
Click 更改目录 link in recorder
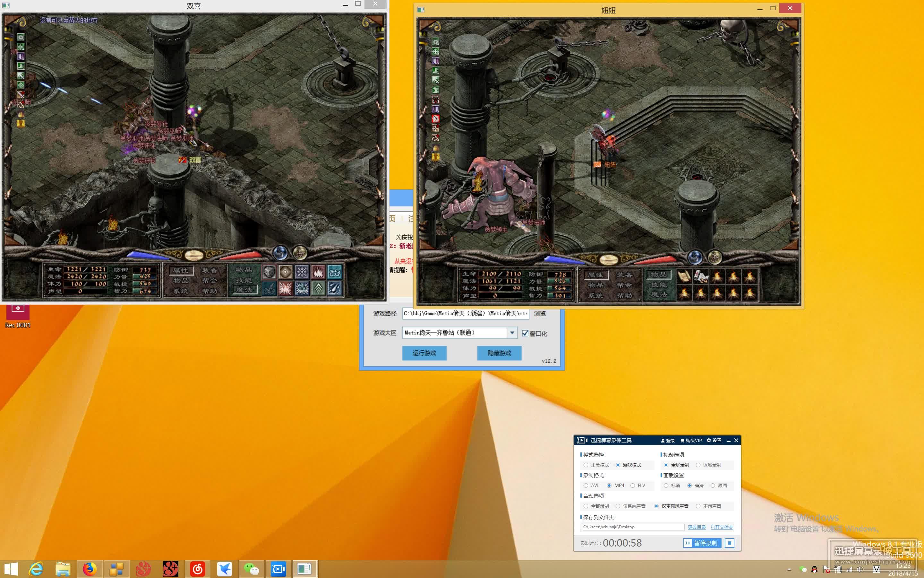[x=697, y=527]
